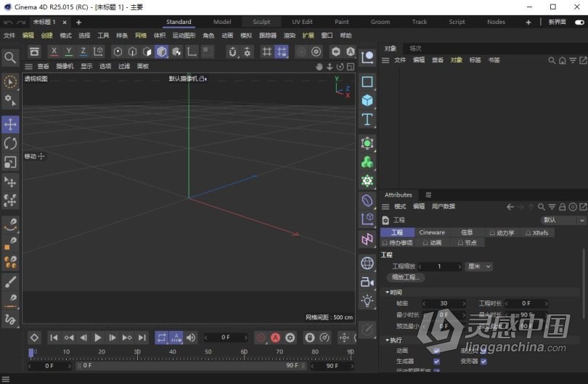The image size is (588, 384).
Task: Add a Cube primitive object
Action: click(x=367, y=100)
